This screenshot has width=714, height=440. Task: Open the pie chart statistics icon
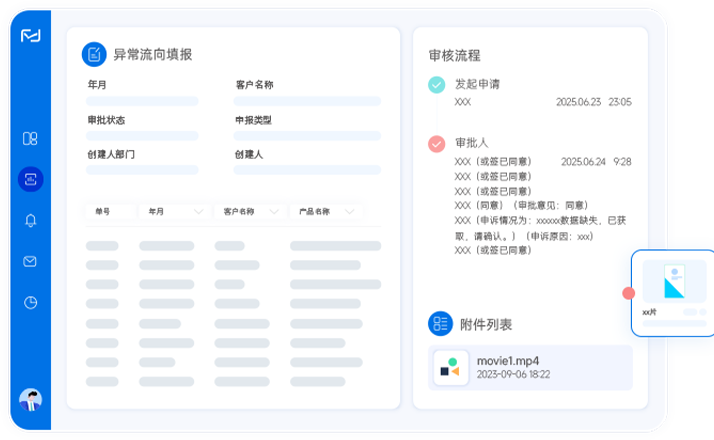30,302
